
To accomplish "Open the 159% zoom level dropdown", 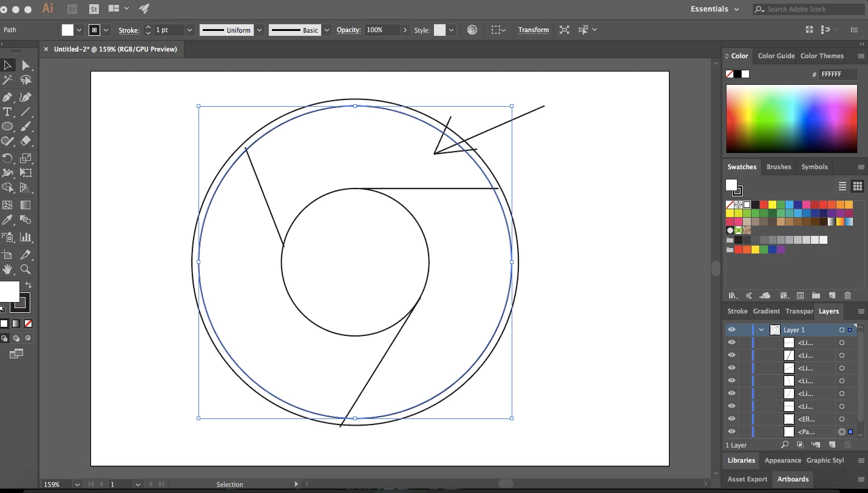I will click(77, 485).
